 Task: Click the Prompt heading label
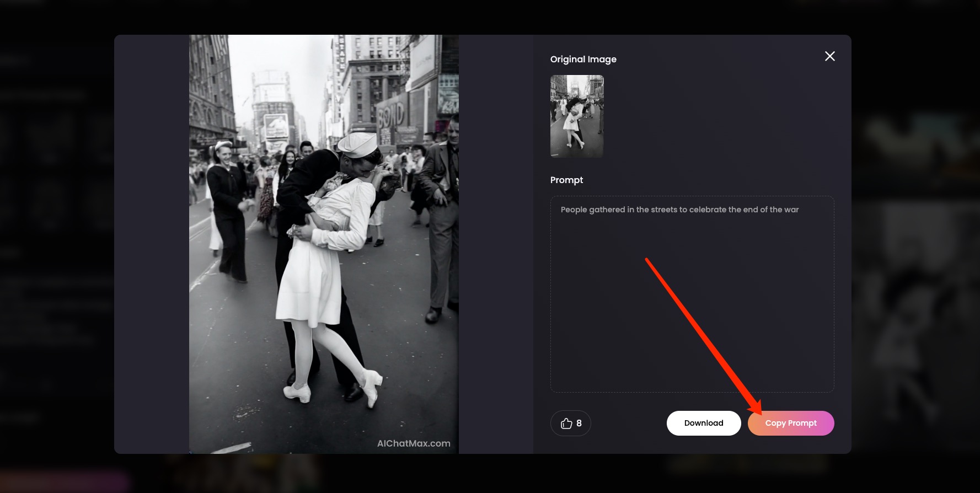(x=566, y=180)
